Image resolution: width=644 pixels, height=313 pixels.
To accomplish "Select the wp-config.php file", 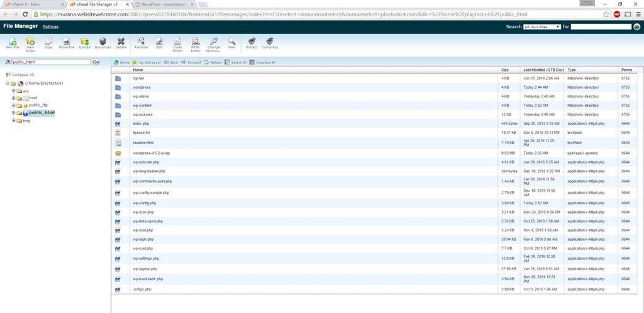I will click(374, 203).
